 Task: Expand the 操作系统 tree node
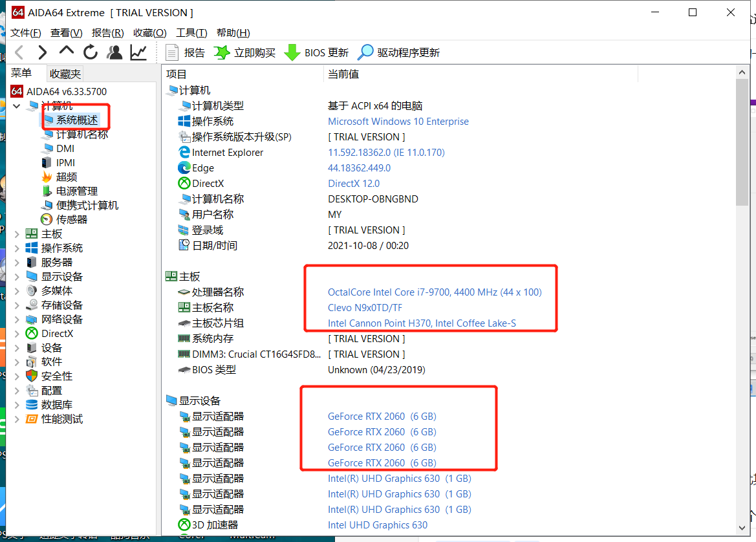click(17, 248)
